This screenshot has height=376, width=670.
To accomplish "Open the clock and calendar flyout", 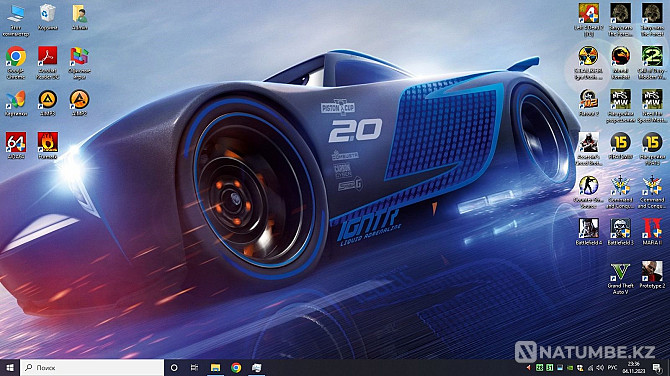I will click(x=634, y=367).
